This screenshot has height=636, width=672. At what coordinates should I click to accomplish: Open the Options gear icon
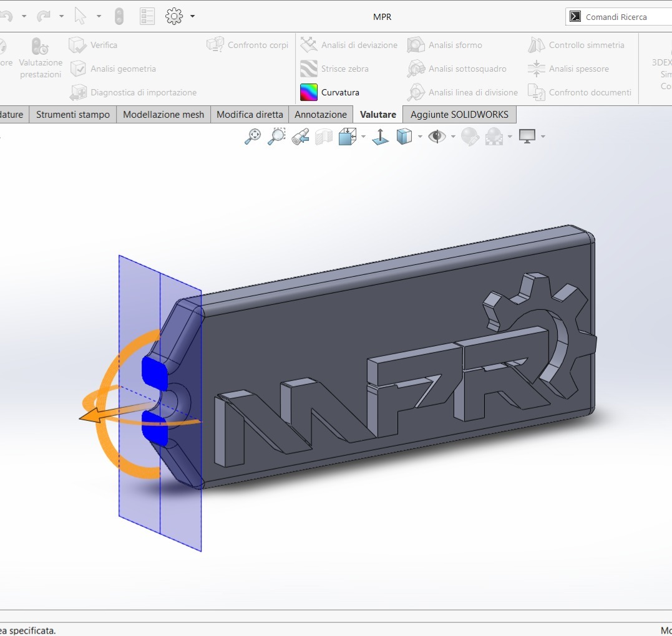pyautogui.click(x=174, y=16)
